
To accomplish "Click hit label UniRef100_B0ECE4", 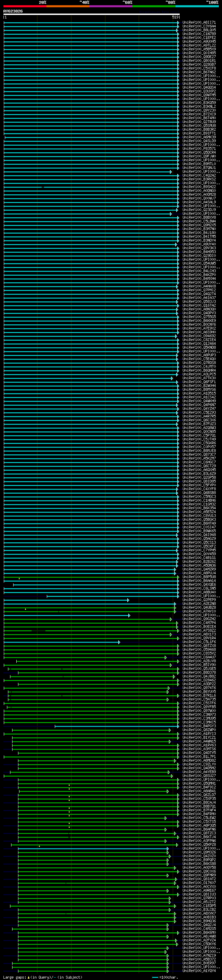I will 199,626.
